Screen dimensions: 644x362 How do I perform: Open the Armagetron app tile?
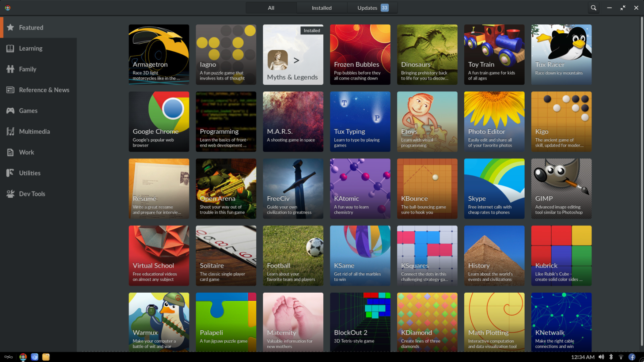click(159, 55)
